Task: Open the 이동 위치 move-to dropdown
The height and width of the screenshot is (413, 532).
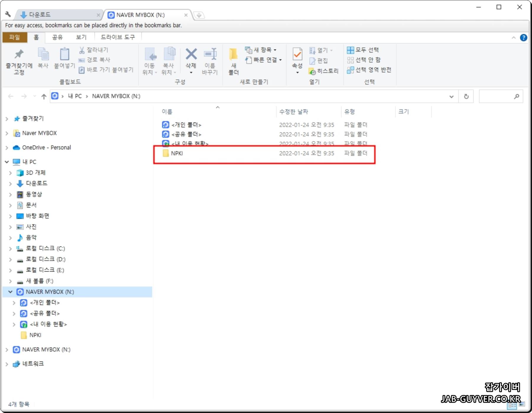Action: 150,61
